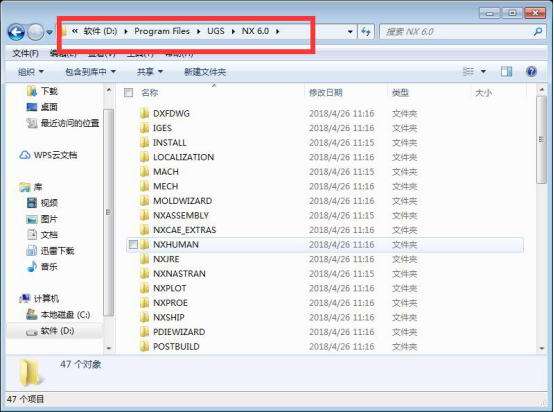Select the POSTBUILD folder name
554x412 pixels.
(176, 347)
